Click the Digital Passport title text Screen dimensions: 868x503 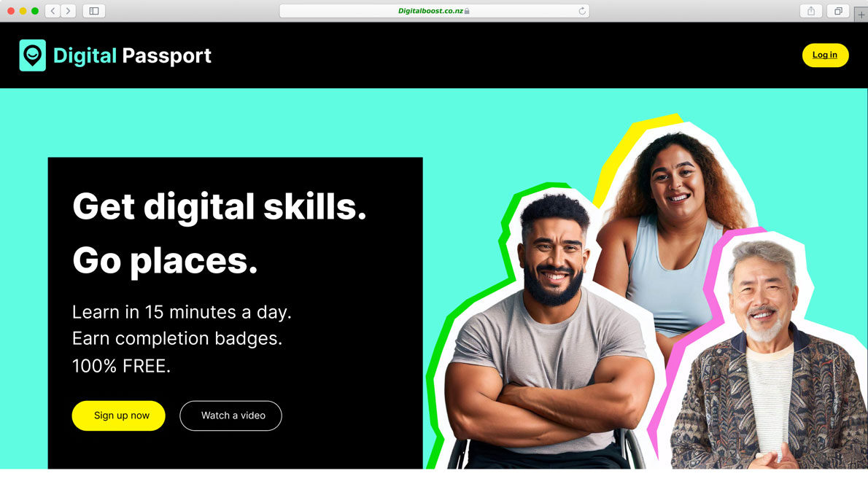coord(132,55)
